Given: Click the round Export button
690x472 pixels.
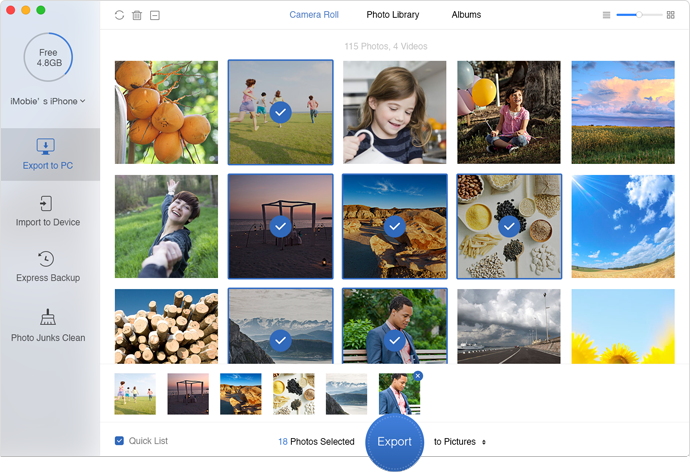Looking at the screenshot, I should pyautogui.click(x=394, y=442).
